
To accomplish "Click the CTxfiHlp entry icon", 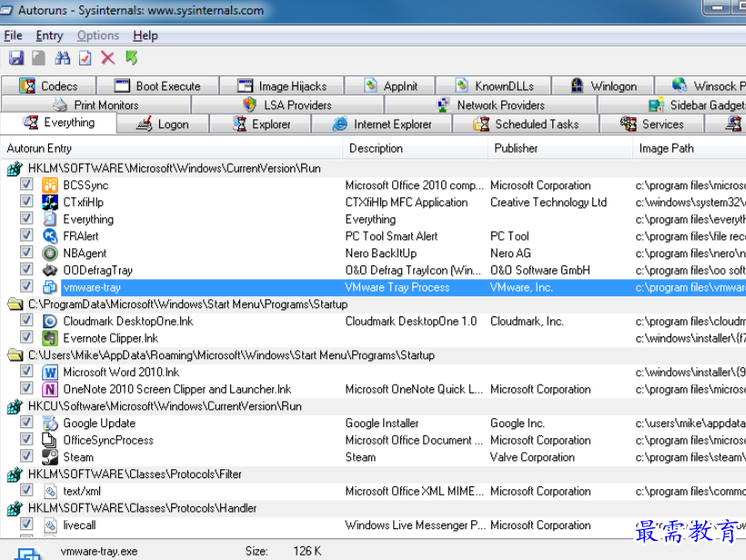I will pos(49,203).
